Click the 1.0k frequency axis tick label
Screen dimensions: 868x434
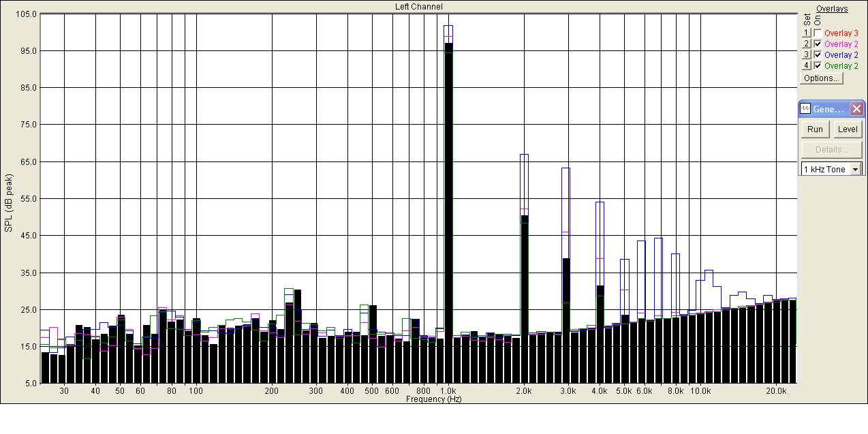click(x=448, y=391)
